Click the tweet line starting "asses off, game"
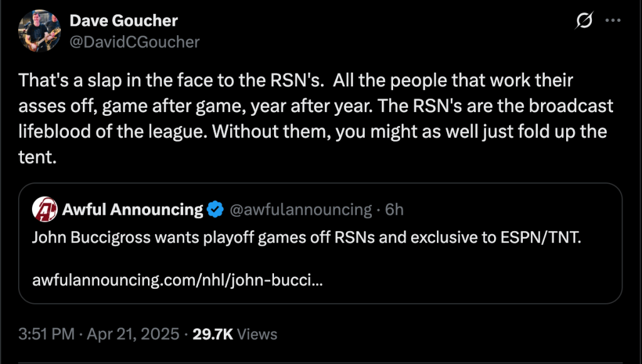 pos(316,107)
